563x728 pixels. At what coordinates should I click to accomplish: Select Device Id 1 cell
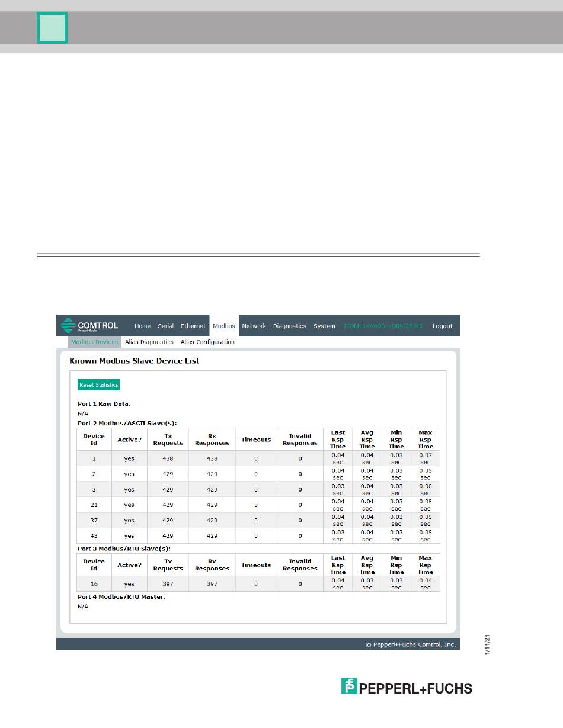(94, 458)
